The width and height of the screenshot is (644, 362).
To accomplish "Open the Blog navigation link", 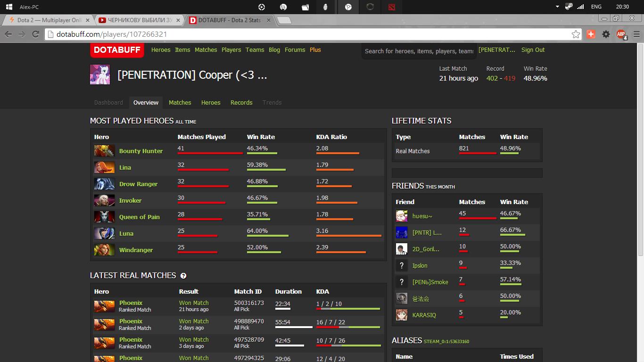I will coord(274,49).
